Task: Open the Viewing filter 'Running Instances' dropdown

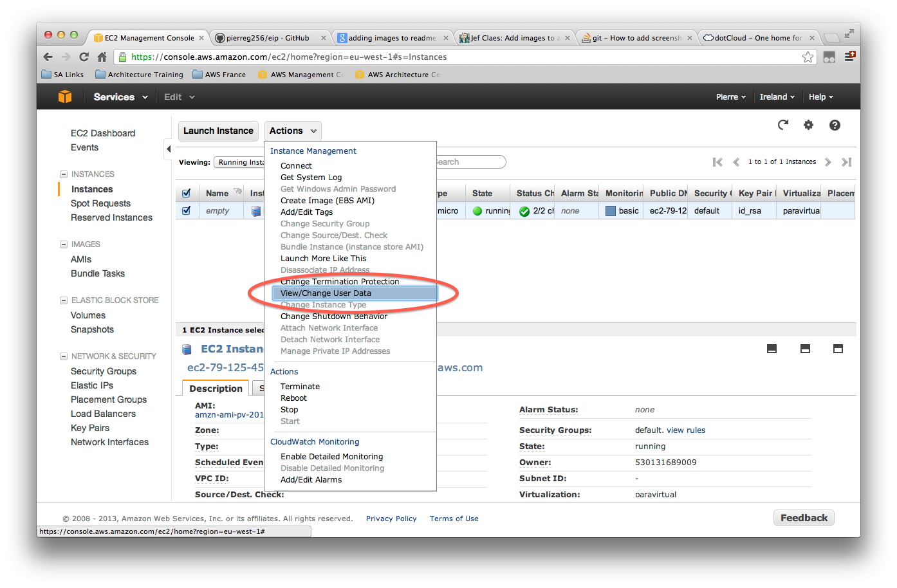Action: pyautogui.click(x=239, y=162)
